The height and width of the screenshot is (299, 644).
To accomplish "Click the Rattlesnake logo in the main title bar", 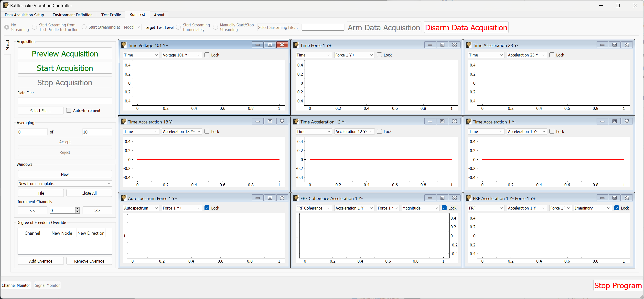I will tap(6, 5).
